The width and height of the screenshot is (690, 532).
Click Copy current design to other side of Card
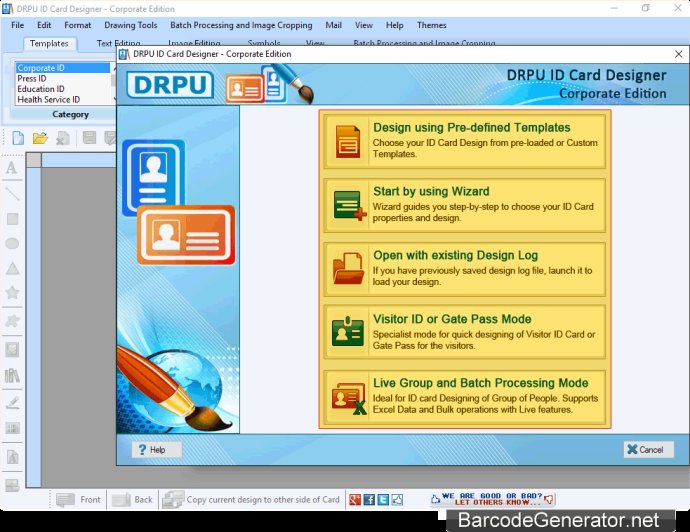click(251, 499)
